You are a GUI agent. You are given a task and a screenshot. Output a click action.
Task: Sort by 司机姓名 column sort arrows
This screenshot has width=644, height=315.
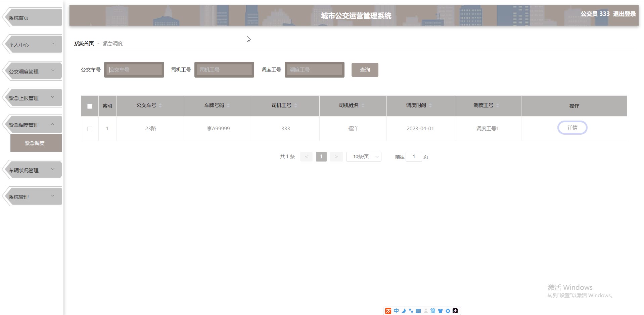363,105
